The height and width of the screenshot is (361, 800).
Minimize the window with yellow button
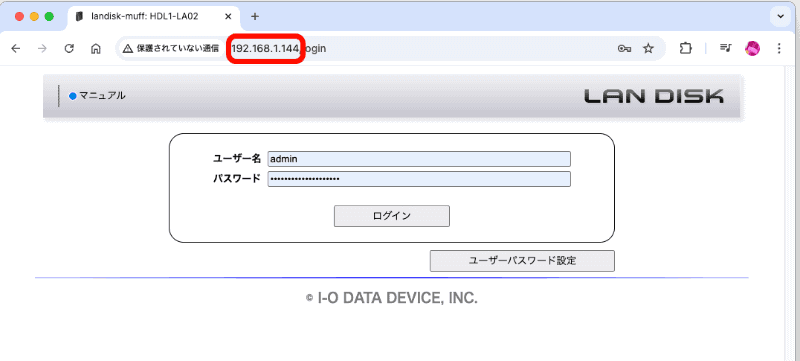(34, 16)
